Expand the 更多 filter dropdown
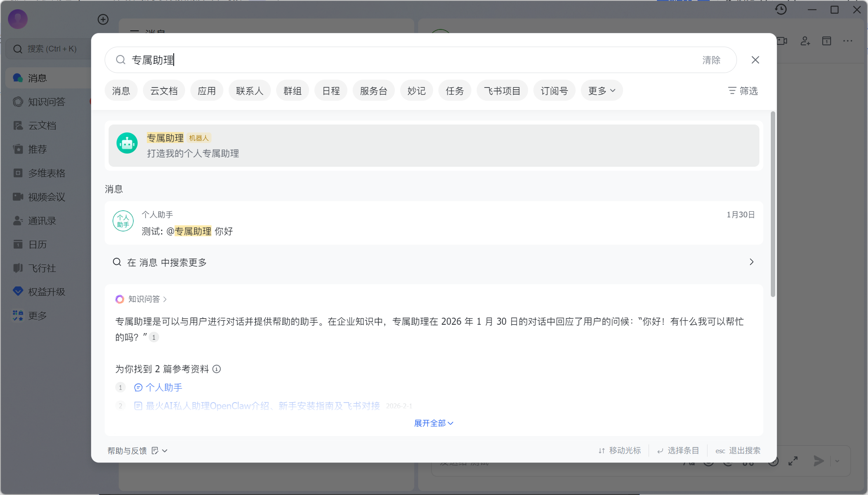The image size is (868, 495). pos(602,90)
